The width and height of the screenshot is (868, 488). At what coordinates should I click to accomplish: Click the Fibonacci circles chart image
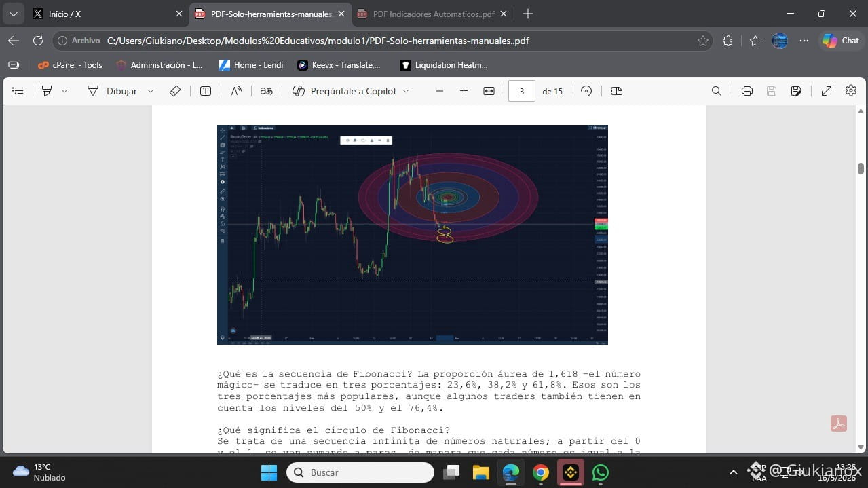[412, 235]
